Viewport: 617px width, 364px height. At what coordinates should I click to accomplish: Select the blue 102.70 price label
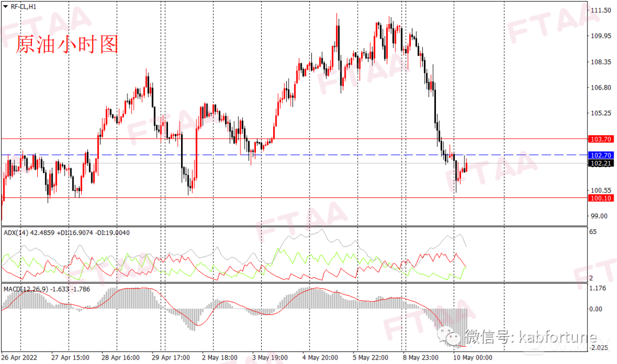point(600,155)
